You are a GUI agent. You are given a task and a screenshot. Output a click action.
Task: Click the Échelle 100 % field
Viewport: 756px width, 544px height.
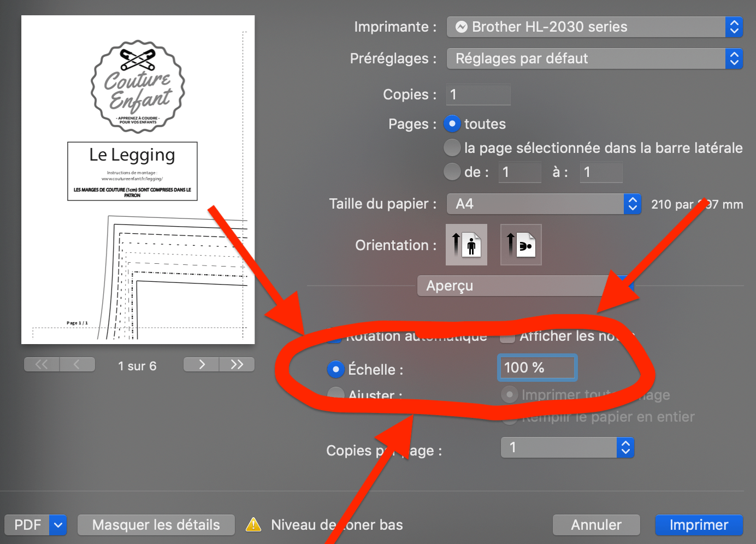[x=537, y=368]
